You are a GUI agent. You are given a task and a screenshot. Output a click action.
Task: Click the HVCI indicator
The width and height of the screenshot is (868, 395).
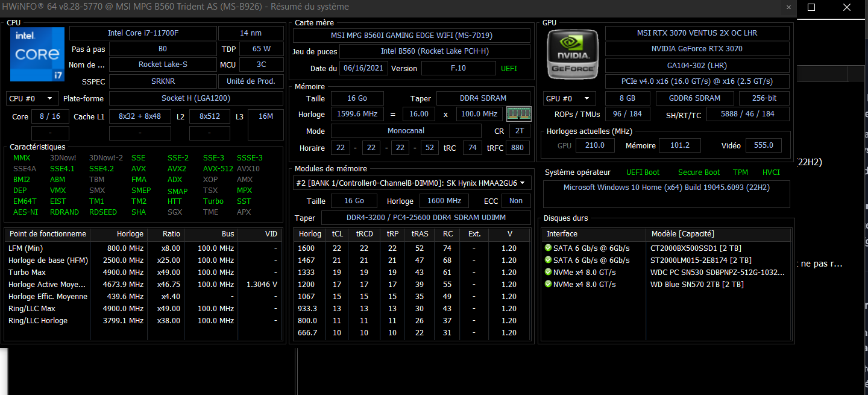tap(771, 172)
